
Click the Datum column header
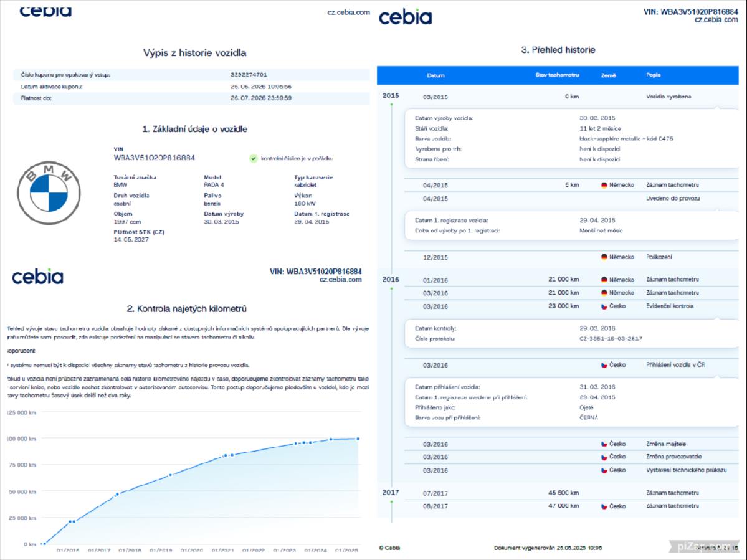435,75
